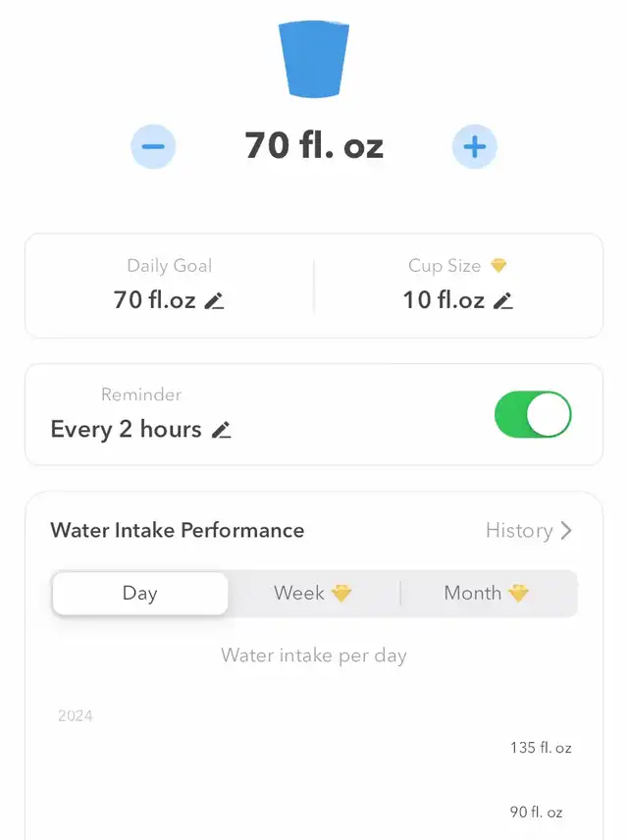Image resolution: width=628 pixels, height=840 pixels.
Task: Open the History link
Action: tap(519, 531)
